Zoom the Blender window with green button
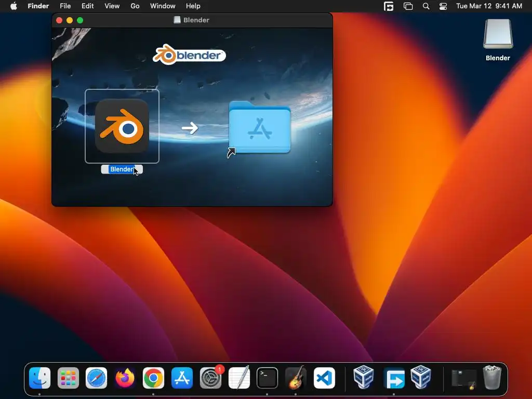Screen dimensions: 532x399 coord(80,20)
